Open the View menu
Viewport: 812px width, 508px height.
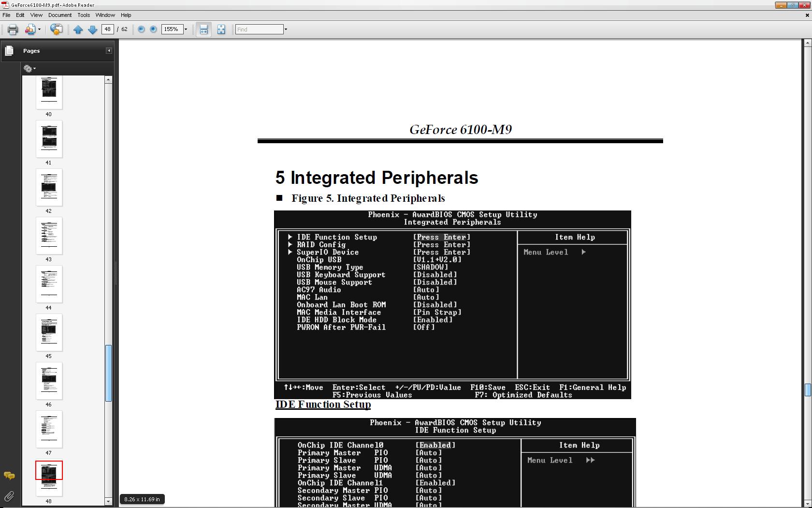point(36,15)
